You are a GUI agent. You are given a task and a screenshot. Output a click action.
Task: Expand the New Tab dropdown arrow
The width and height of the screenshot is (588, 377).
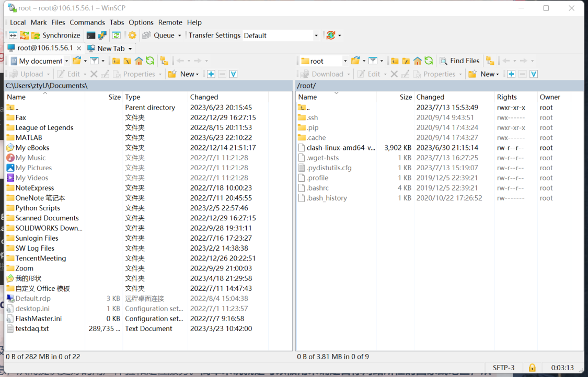pos(130,49)
